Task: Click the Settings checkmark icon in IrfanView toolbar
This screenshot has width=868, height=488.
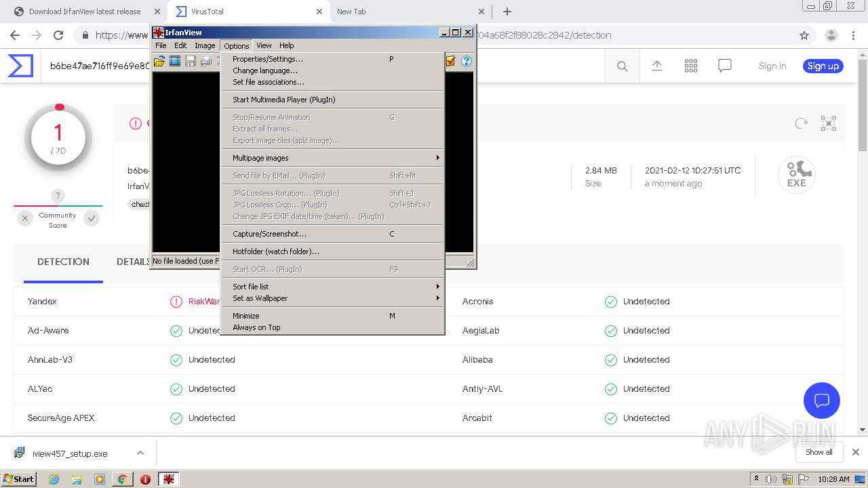Action: point(451,61)
